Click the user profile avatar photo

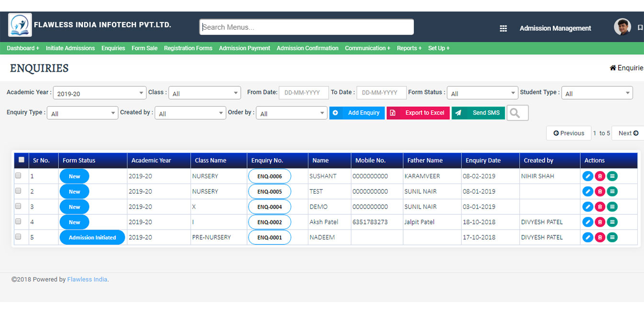coord(622,27)
